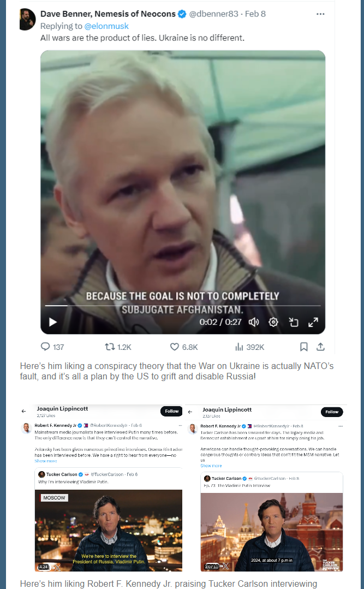
Task: Open the three-dot more menu on tweet
Action: pyautogui.click(x=320, y=14)
